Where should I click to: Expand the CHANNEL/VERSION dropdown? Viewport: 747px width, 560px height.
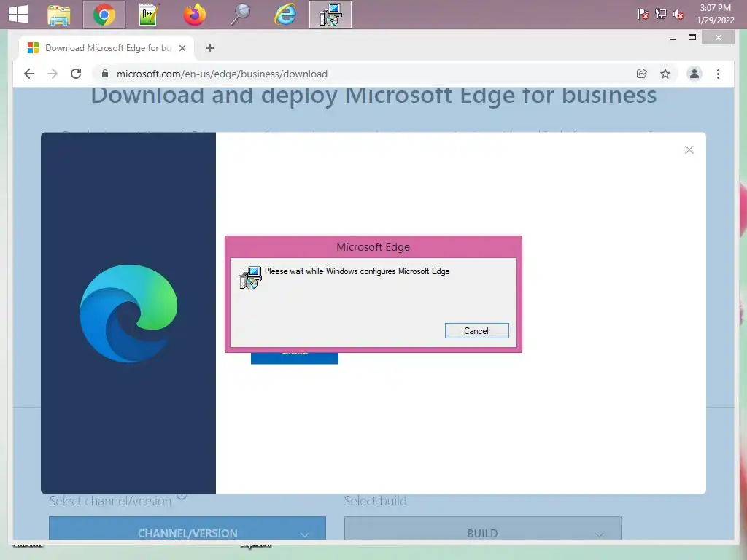pyautogui.click(x=187, y=529)
